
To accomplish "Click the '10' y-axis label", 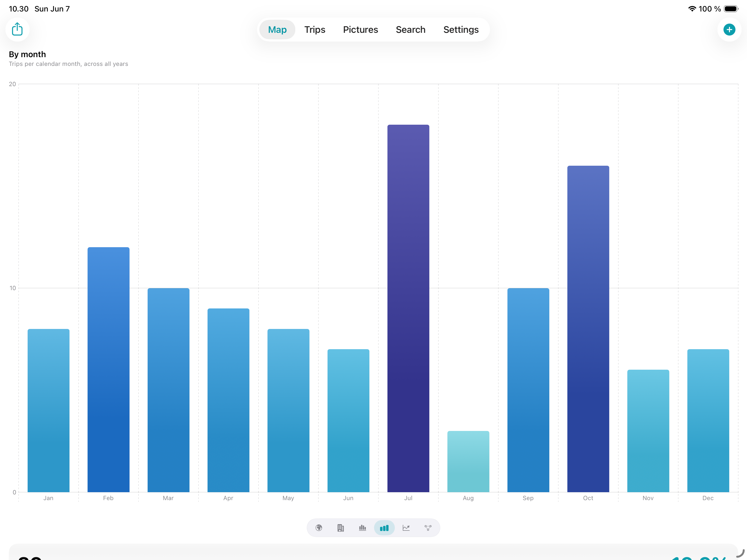I will [x=13, y=288].
